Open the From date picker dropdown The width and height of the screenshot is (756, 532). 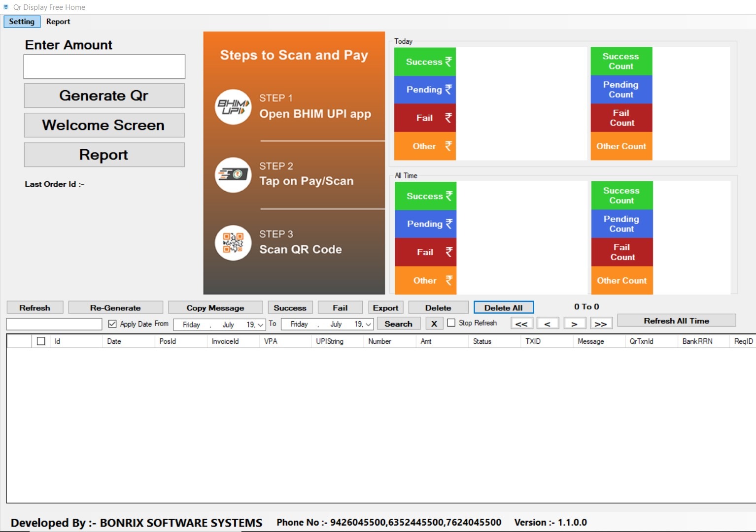pyautogui.click(x=260, y=325)
